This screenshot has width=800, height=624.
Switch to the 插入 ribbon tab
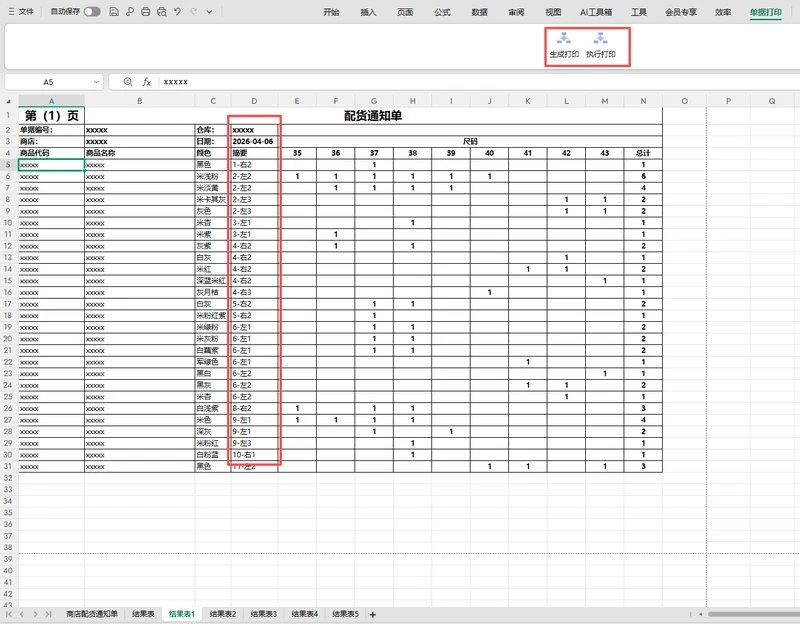tap(368, 12)
